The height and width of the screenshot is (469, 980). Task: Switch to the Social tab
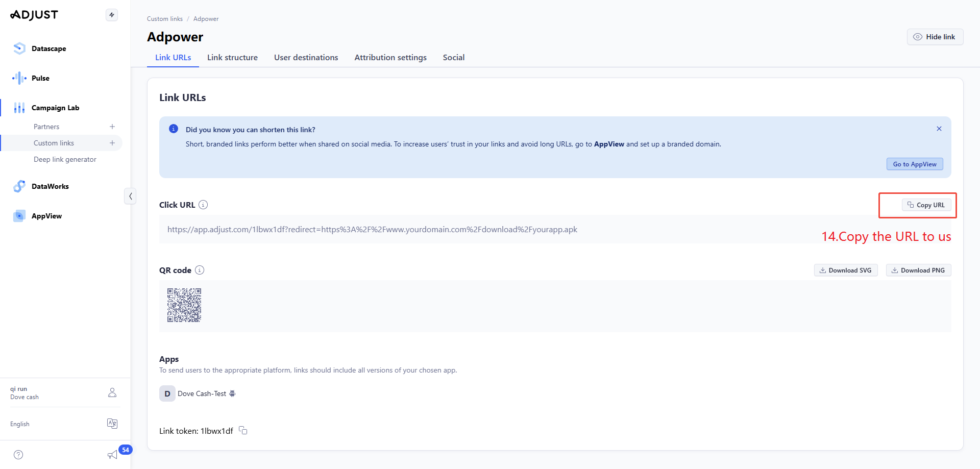(x=453, y=57)
